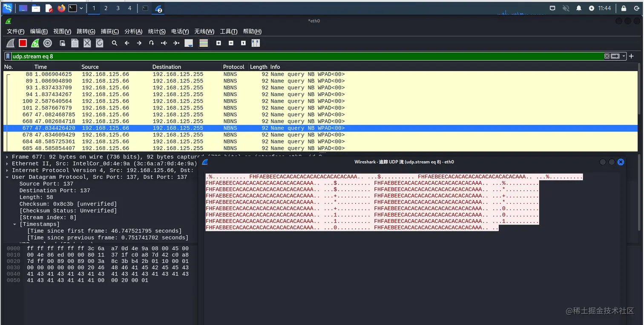The image size is (644, 325).
Task: Add a filter button with plus
Action: tap(632, 56)
